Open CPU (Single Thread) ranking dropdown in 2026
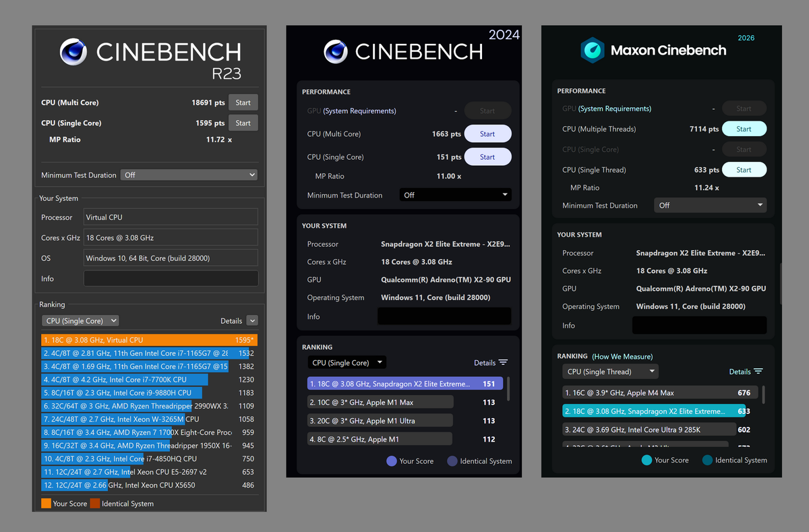This screenshot has height=532, width=809. 609,372
